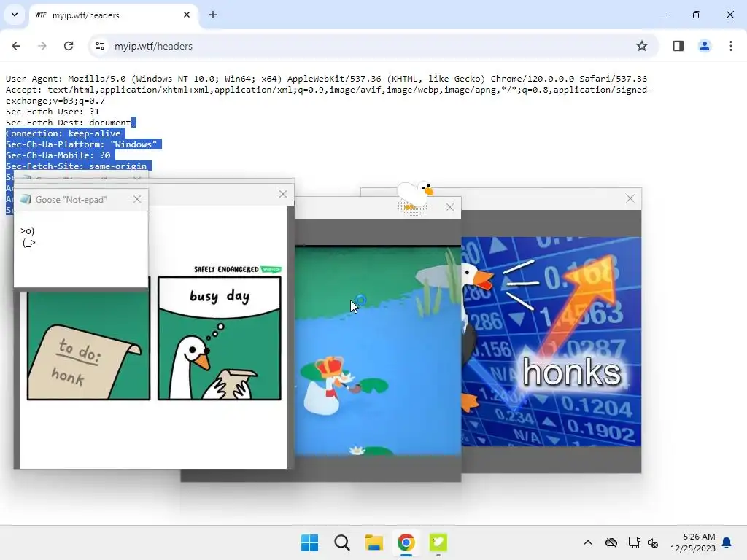Open a new browser tab

click(213, 15)
